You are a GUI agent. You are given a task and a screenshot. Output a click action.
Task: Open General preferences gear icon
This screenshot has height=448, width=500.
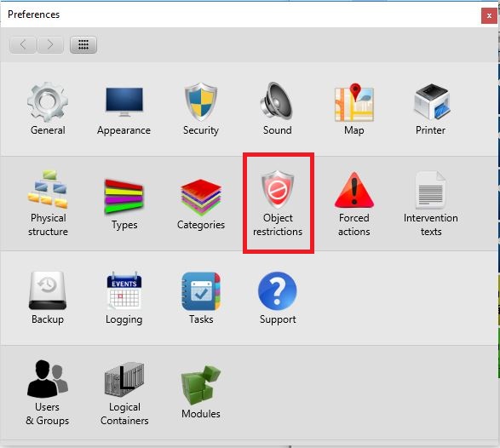pos(48,102)
